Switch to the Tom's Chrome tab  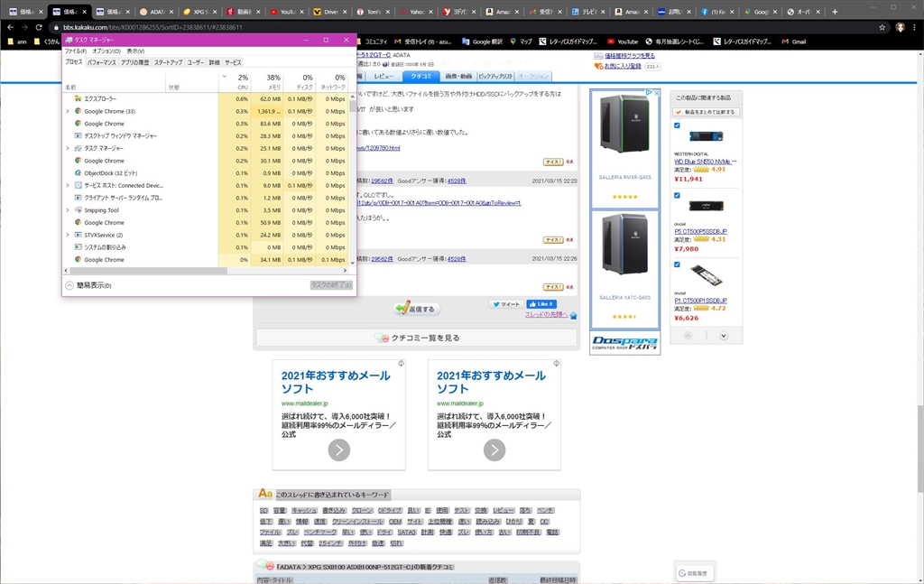coord(373,11)
